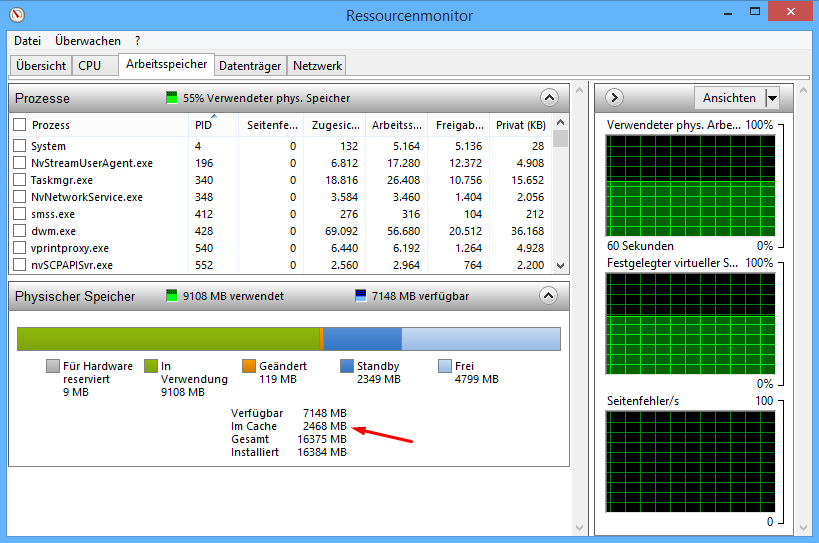Click the Standby blue legend swatch
This screenshot has height=543, width=819.
click(347, 366)
